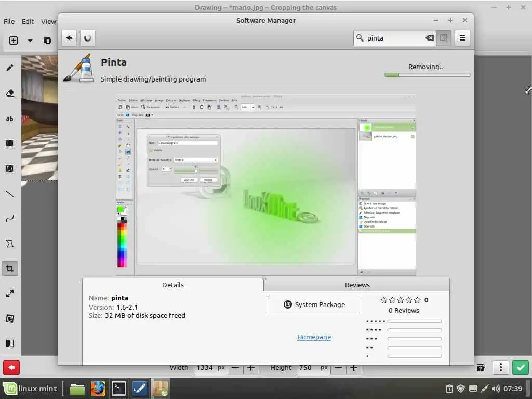Open the three-dots options menu in Drawing
This screenshot has height=399, width=532.
tap(500, 367)
